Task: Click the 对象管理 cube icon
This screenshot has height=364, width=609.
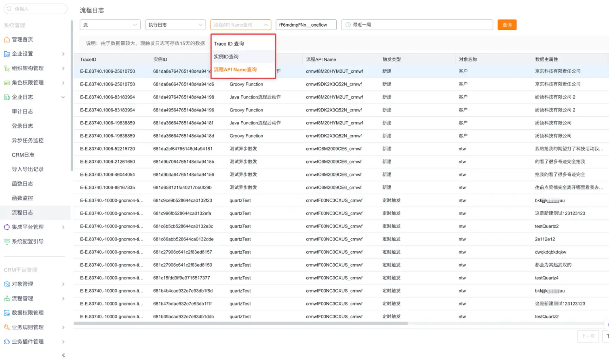Action: point(7,284)
